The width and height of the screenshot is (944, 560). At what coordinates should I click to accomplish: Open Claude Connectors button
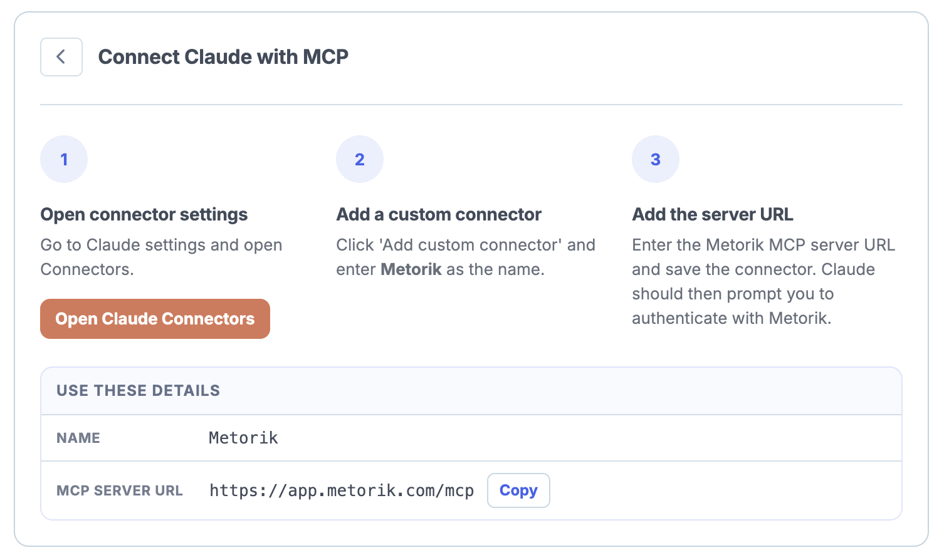(155, 319)
